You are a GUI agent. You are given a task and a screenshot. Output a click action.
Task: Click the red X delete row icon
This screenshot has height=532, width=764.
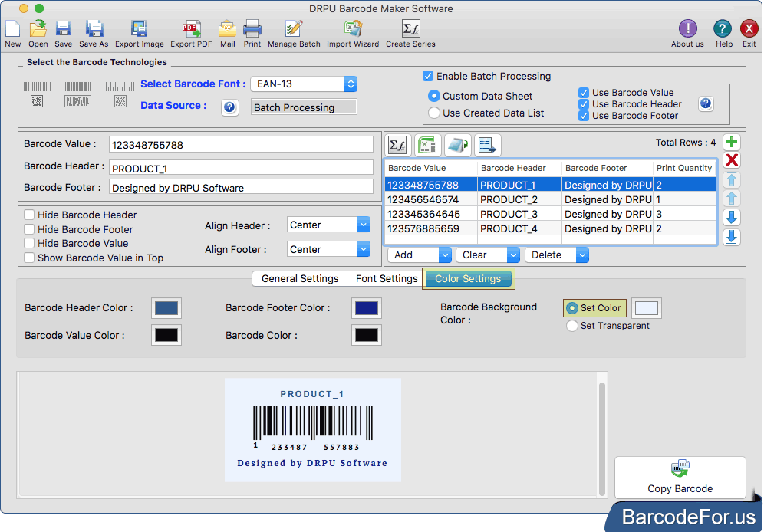731,160
